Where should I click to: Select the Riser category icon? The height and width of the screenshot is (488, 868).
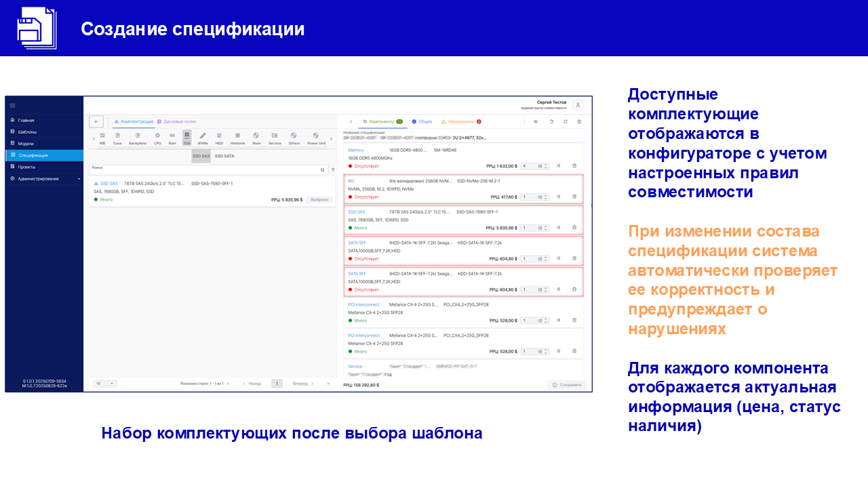point(256,138)
